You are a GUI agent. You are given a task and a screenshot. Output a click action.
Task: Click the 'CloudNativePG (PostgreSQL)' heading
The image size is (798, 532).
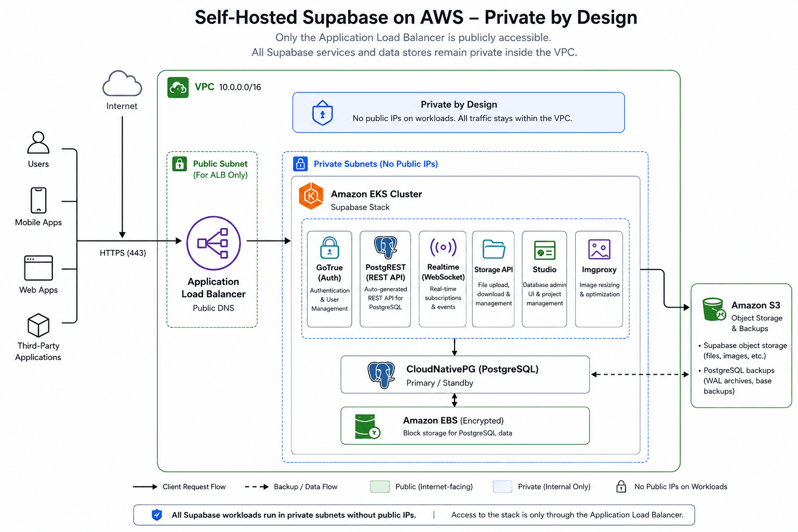(x=472, y=369)
